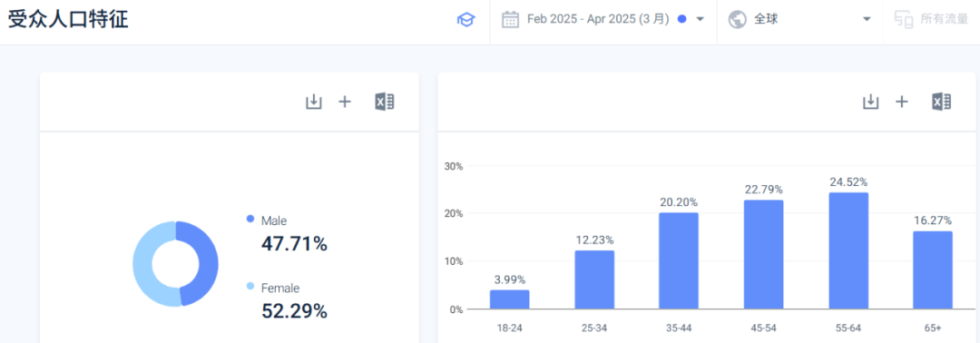
Task: Download the age distribution chart
Action: point(870,102)
